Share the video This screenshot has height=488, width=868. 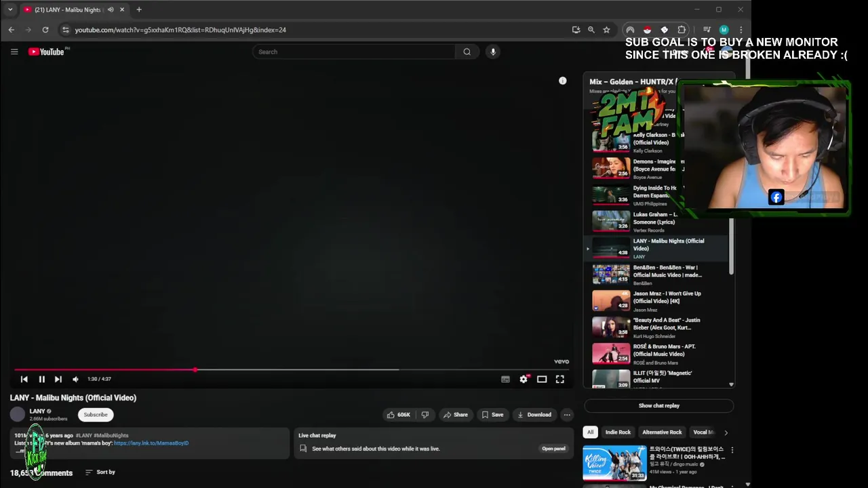(x=455, y=415)
